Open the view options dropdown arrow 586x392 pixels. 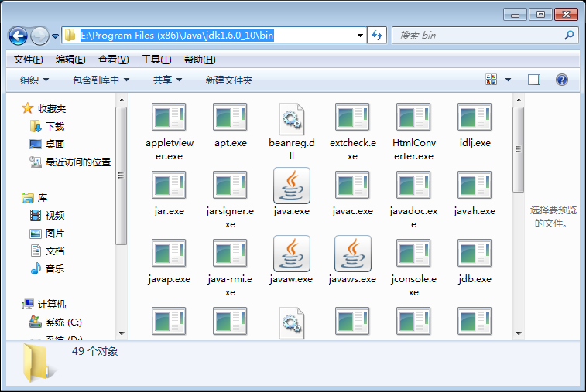coord(509,80)
